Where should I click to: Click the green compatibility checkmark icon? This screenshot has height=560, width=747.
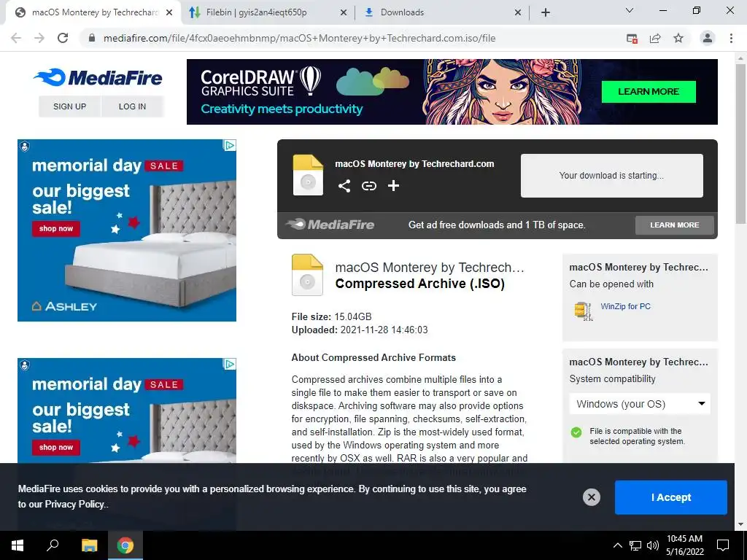pos(576,432)
